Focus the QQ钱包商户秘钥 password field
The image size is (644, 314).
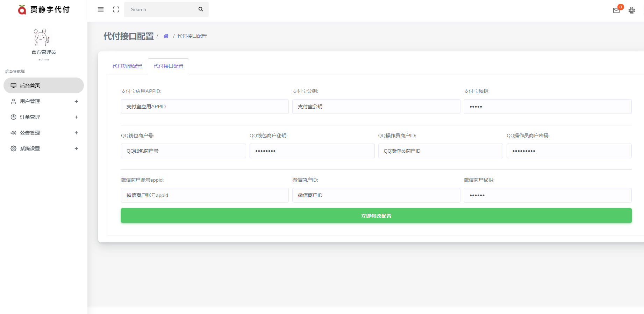click(x=312, y=151)
